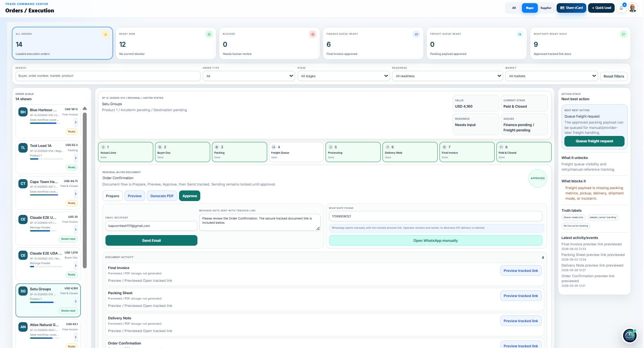644x348 pixels.
Task: Click the BH avatar for Blue Harbour
Action: click(23, 112)
